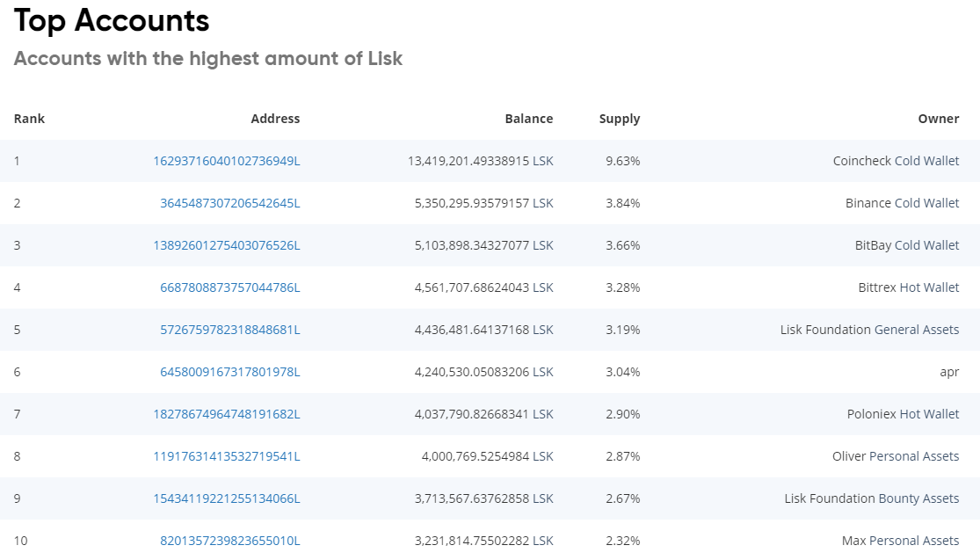The width and height of the screenshot is (980, 560).
Task: Select balance 4,436,481.64137168 LSK
Action: tap(483, 330)
